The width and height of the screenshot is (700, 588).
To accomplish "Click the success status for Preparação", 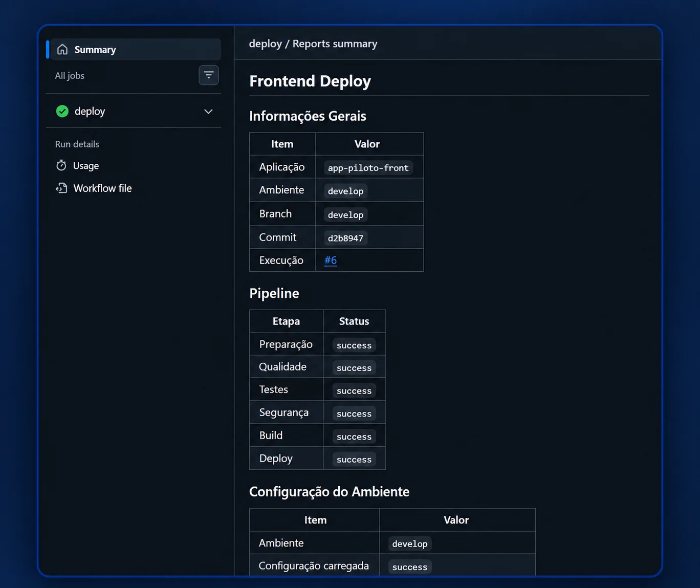I will [x=354, y=345].
